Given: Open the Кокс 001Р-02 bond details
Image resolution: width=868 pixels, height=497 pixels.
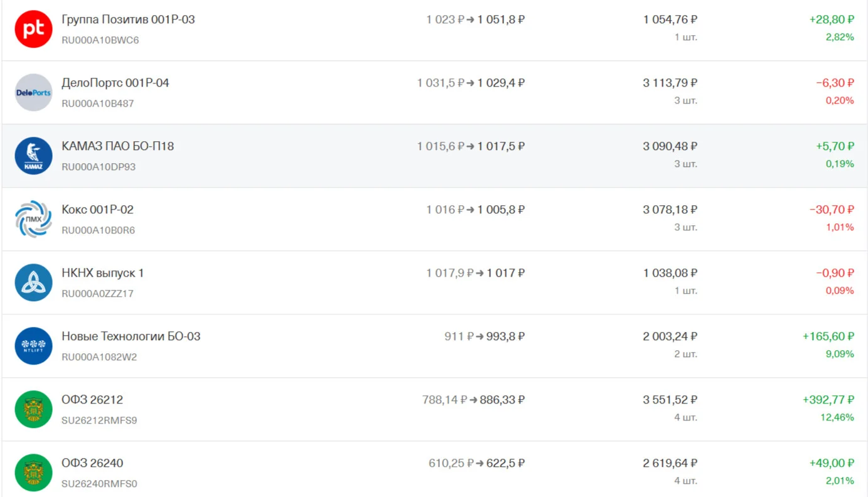Looking at the screenshot, I should click(x=97, y=210).
